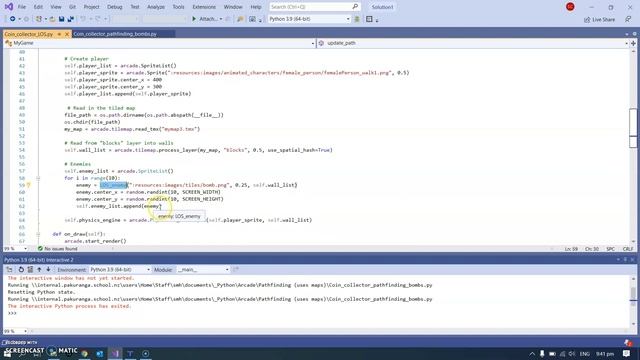Click the Live Share button
This screenshot has height=360, width=640.
coord(599,19)
